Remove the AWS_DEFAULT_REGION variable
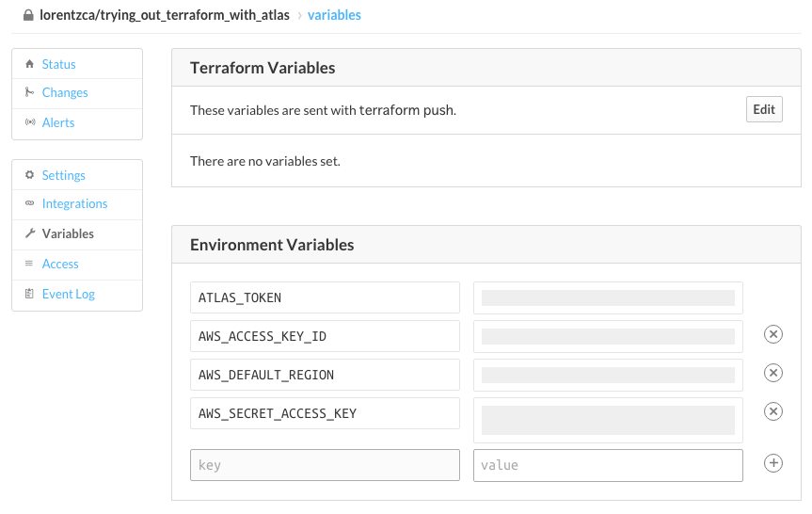 pyautogui.click(x=772, y=374)
